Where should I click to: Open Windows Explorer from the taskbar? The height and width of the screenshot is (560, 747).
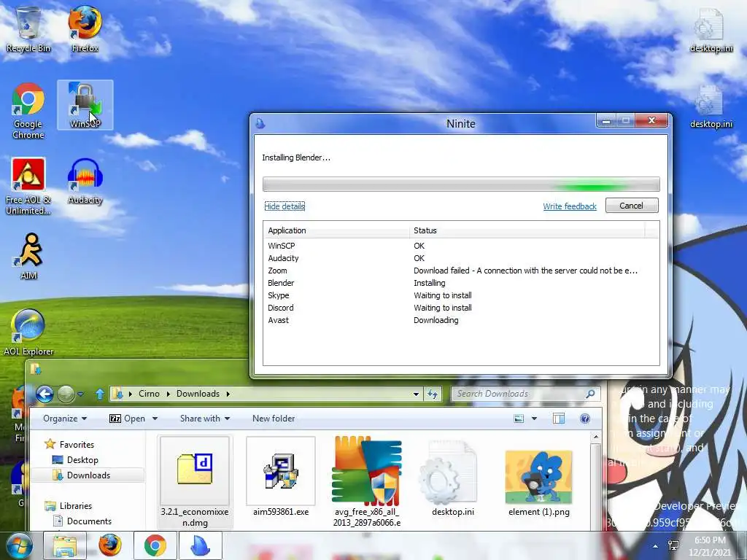(x=65, y=545)
